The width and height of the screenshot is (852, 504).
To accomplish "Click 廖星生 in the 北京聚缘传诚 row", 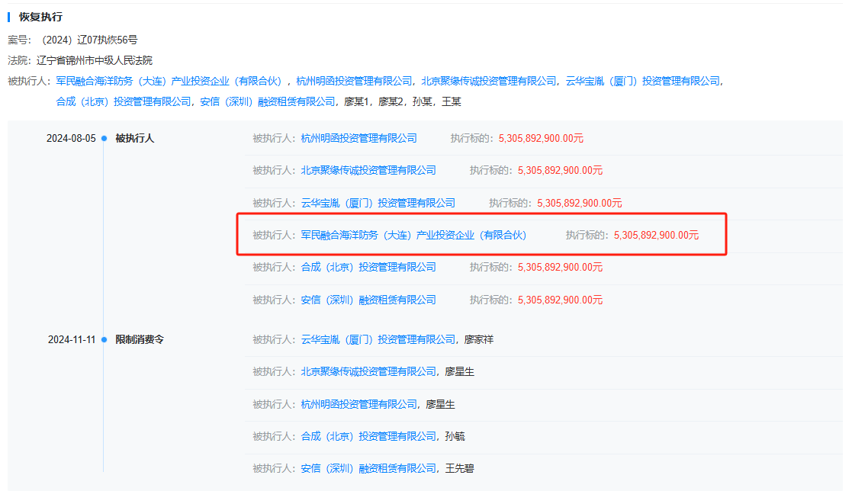I will coord(460,371).
